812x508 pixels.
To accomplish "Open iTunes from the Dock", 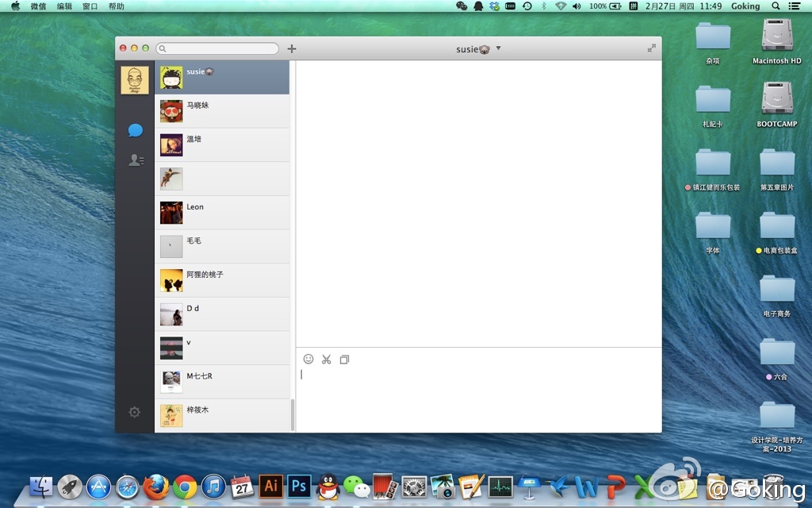I will point(213,487).
